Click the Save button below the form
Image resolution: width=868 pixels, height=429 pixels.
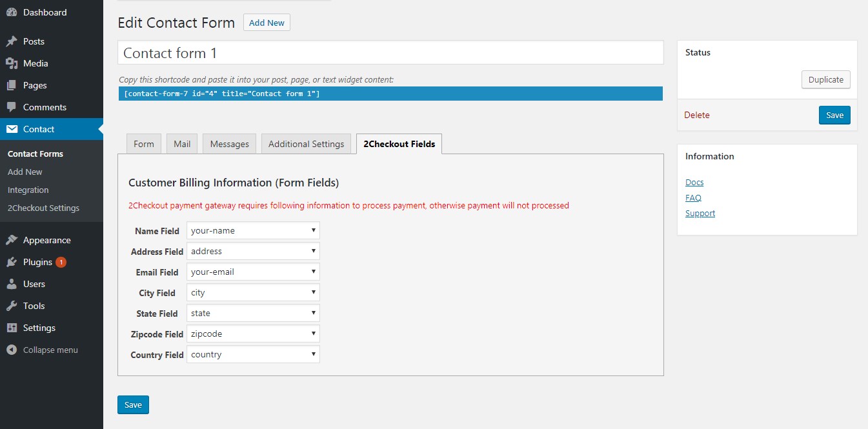pos(133,404)
